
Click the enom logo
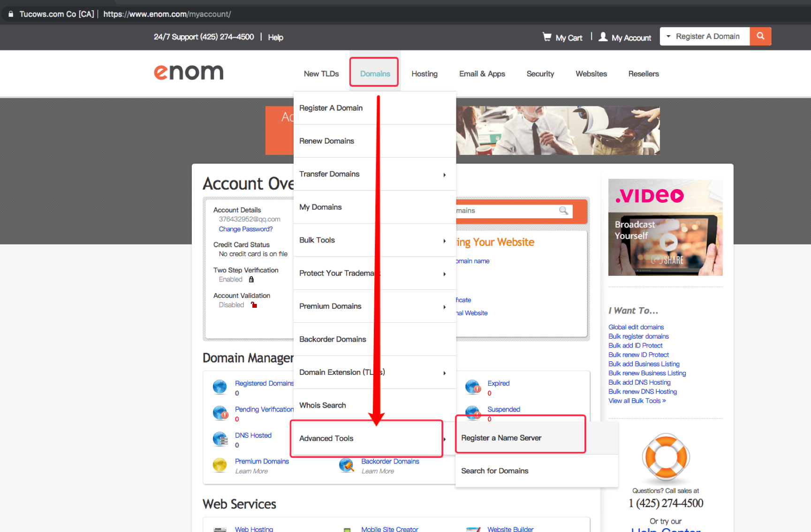point(189,72)
